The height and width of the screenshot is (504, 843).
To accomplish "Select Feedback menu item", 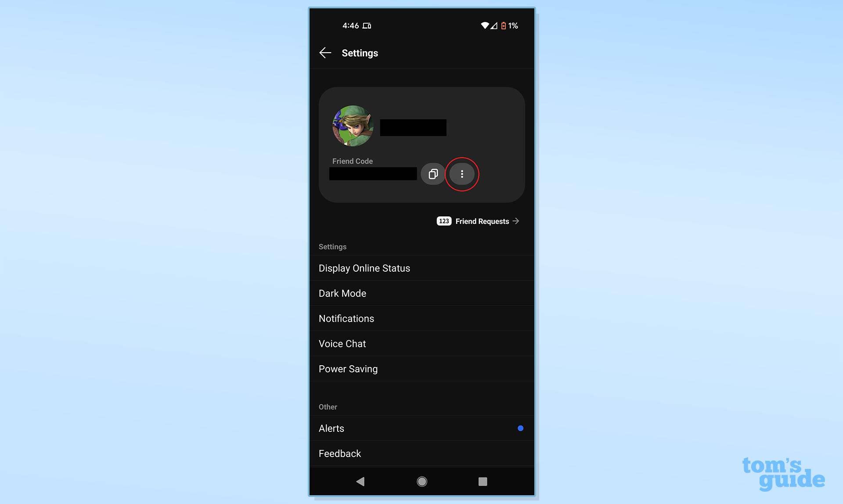I will coord(339,454).
